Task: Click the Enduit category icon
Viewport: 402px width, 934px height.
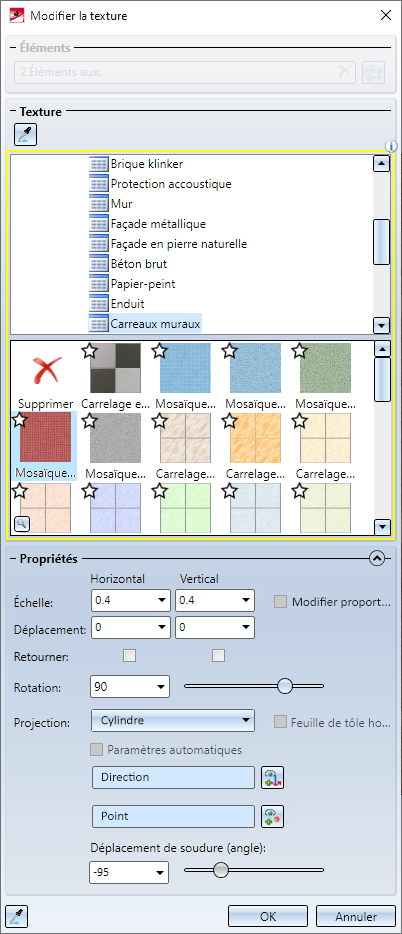Action: [98, 304]
